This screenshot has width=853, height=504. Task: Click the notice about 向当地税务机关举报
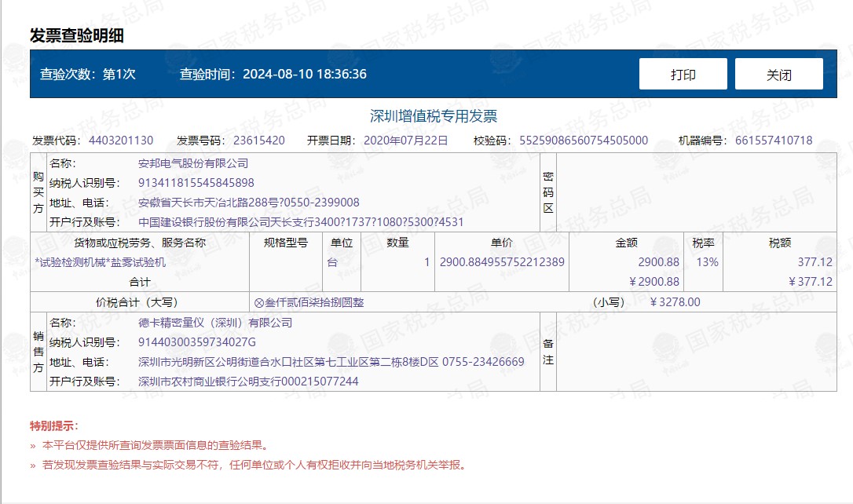coord(254,465)
